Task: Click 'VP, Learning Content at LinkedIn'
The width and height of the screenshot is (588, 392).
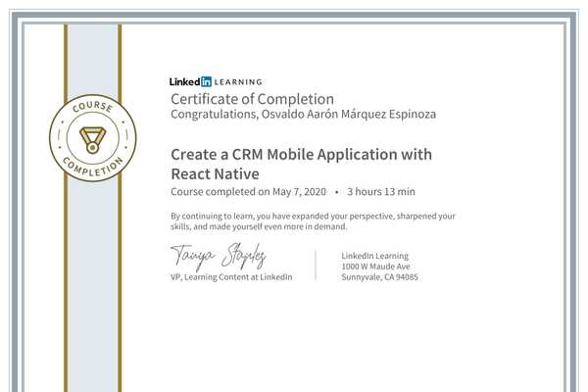Action: [x=231, y=277]
